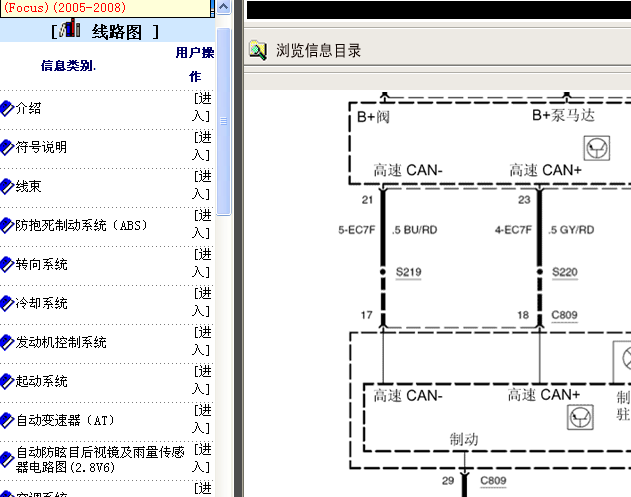631x497 pixels.
Task: Click wire color .5 BU/RD
Action: pyautogui.click(x=414, y=230)
